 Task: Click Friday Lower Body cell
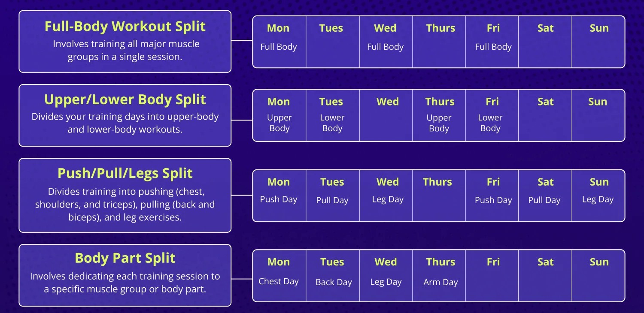pos(492,115)
